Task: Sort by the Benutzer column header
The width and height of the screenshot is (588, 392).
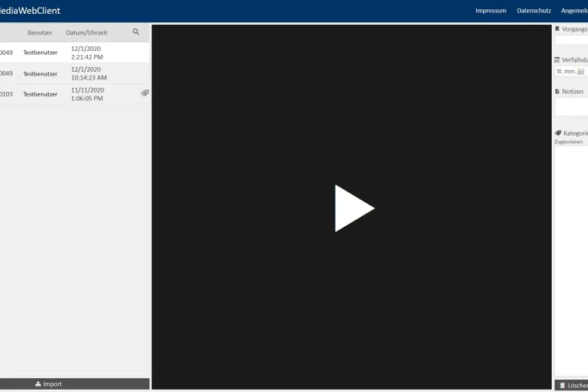Action: point(40,32)
